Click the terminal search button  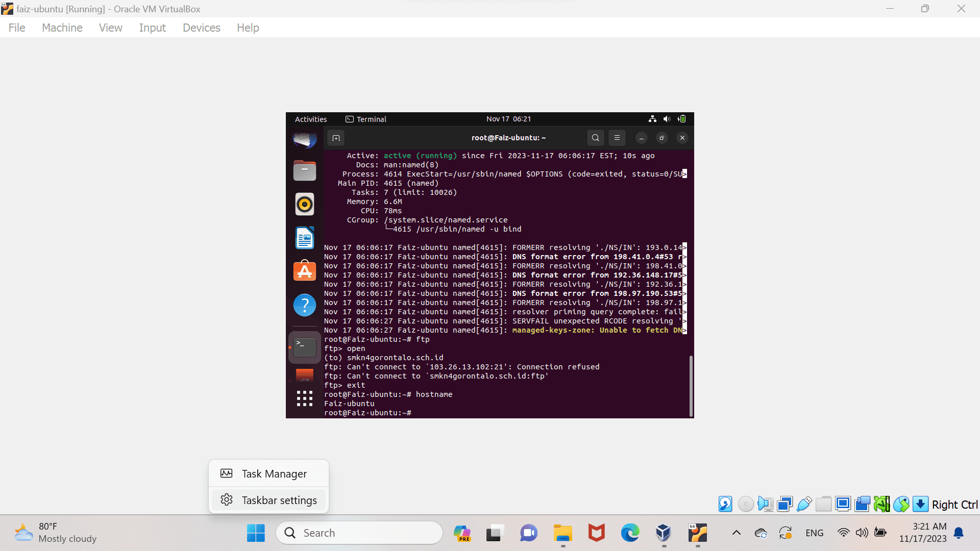(596, 138)
